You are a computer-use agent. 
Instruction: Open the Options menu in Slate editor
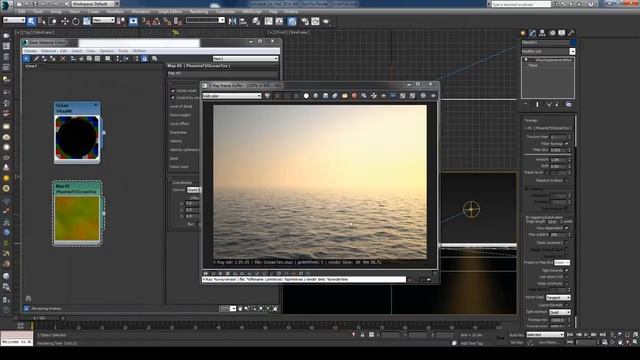coord(107,51)
